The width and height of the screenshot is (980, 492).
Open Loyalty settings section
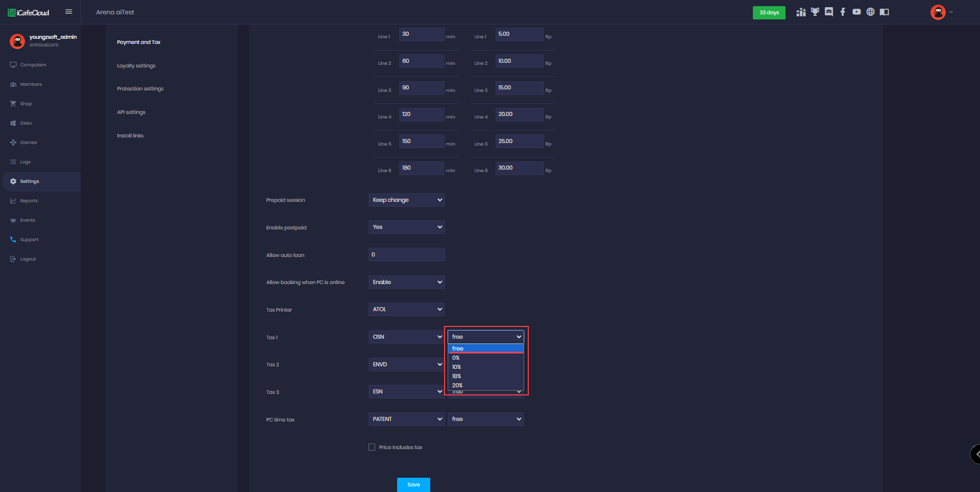[136, 66]
